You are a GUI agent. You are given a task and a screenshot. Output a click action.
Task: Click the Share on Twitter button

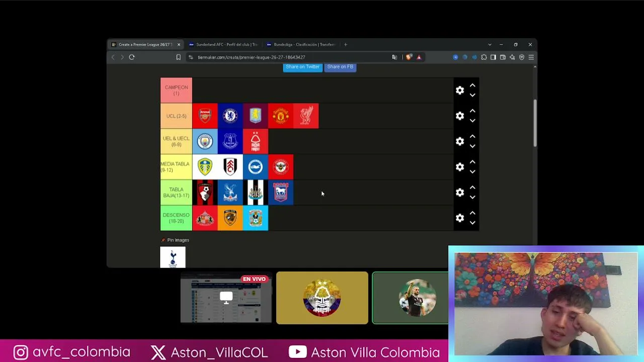[x=302, y=67]
